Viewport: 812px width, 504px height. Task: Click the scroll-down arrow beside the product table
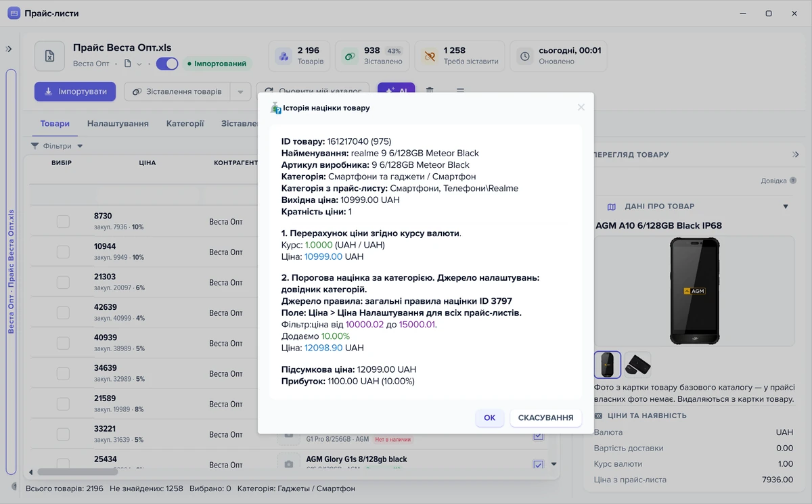tap(554, 464)
